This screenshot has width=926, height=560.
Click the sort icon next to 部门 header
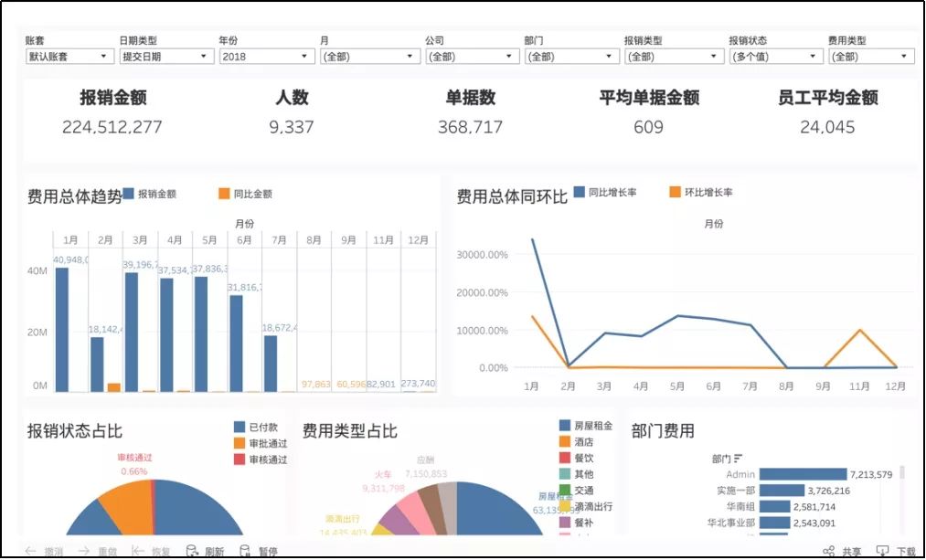point(738,459)
